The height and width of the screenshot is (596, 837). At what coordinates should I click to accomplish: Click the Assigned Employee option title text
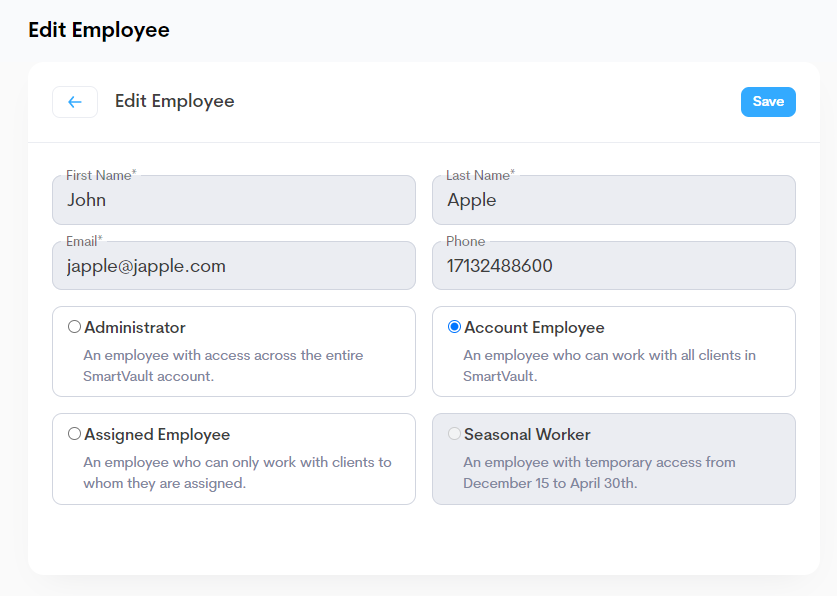tap(157, 435)
